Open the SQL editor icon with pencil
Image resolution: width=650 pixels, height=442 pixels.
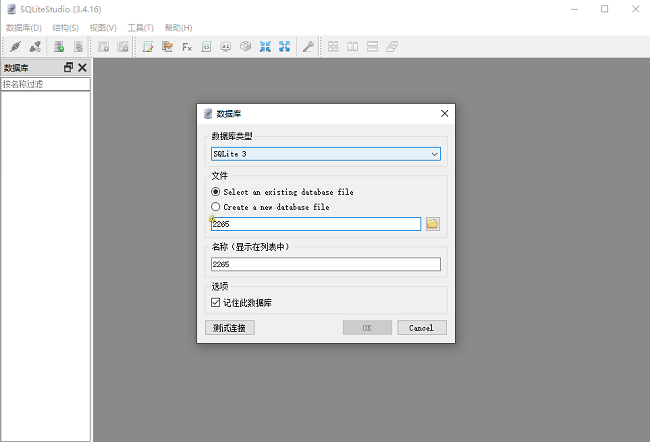pos(148,46)
